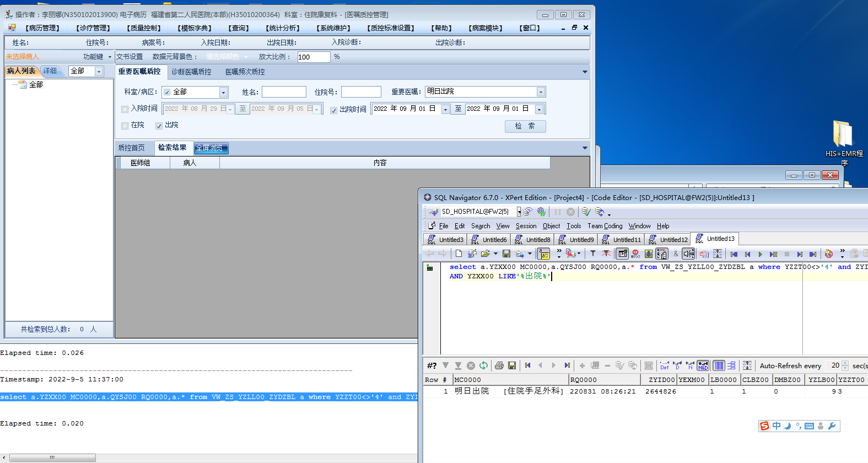This screenshot has width=868, height=463.
Task: Click the execute-step icon beside the play button
Action: tap(773, 254)
